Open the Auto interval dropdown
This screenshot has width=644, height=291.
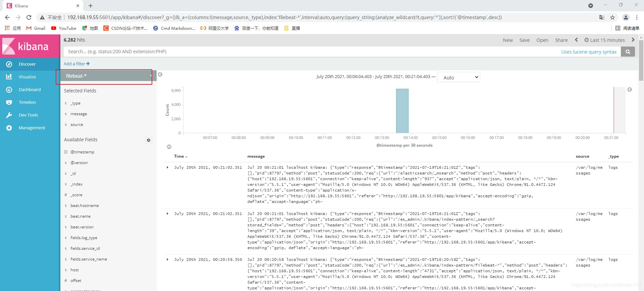tap(458, 77)
